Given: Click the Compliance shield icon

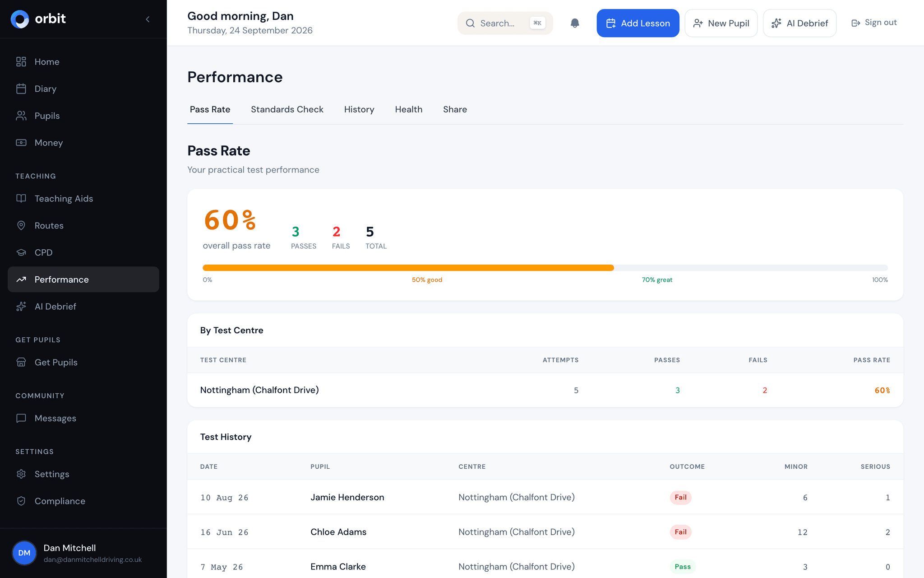Looking at the screenshot, I should tap(21, 501).
